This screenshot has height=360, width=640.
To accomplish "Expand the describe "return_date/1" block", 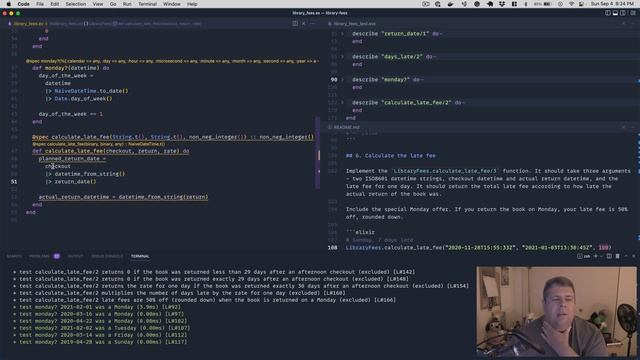I will tap(342, 33).
